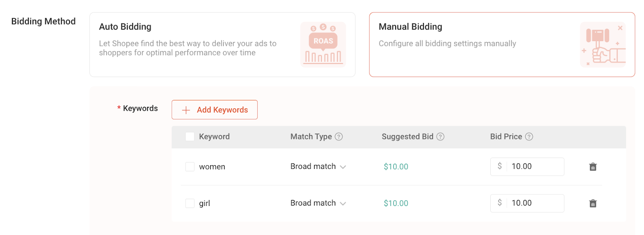Image resolution: width=644 pixels, height=235 pixels.
Task: Click the Bid Price field for girl
Action: (x=535, y=203)
